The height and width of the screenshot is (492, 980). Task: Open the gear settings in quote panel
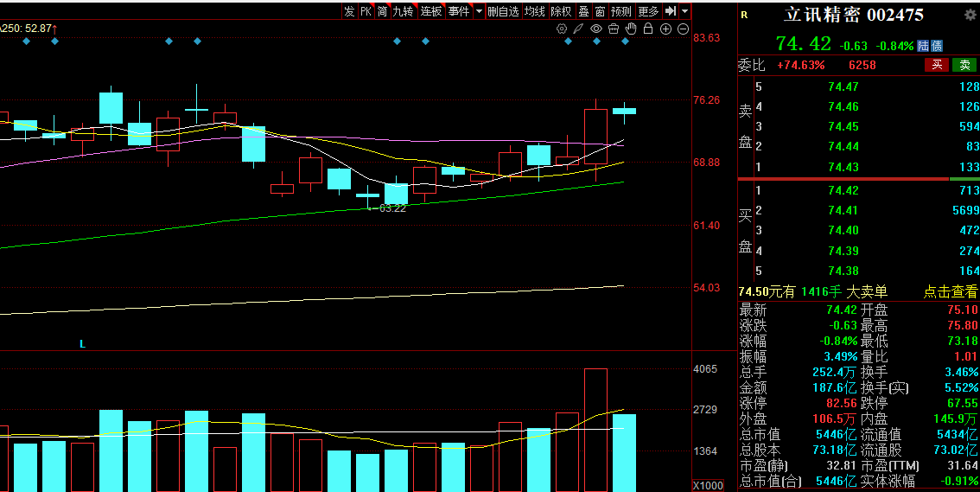(970, 15)
